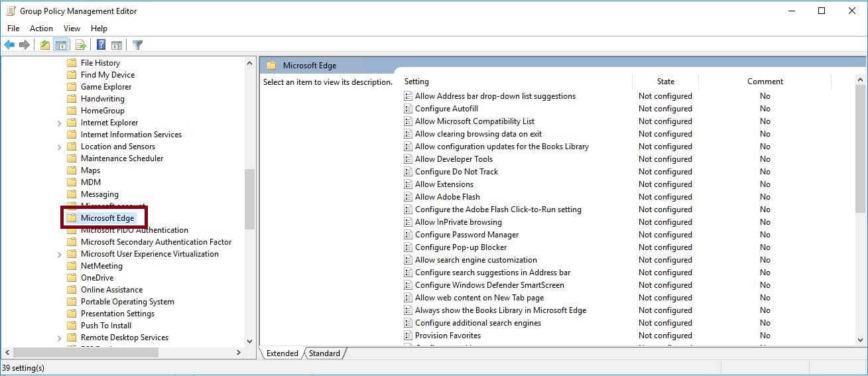Sort by the Comment column header
Viewport: 868px width, 376px height.
pyautogui.click(x=765, y=82)
